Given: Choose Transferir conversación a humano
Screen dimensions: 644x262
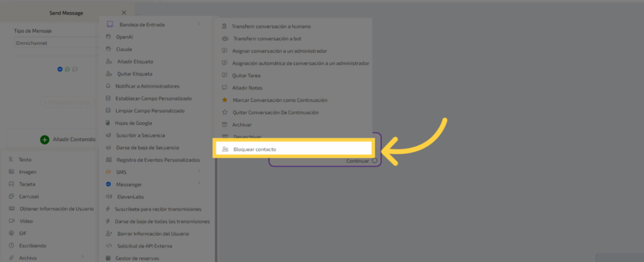Looking at the screenshot, I should 271,26.
